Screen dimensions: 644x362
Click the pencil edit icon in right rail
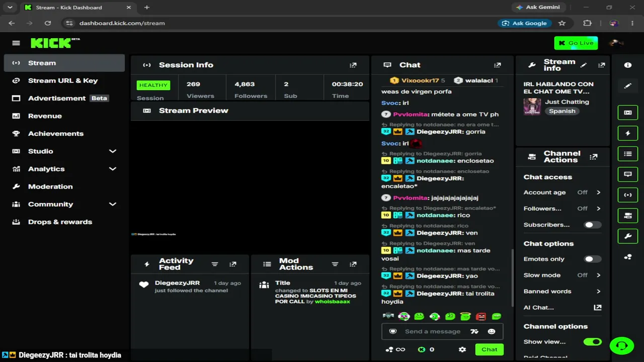pyautogui.click(x=628, y=86)
